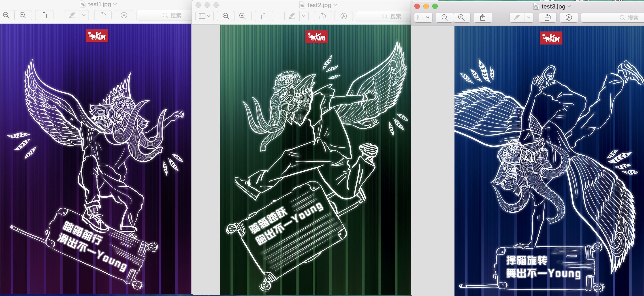The image size is (644, 296).
Task: Expand highlight options dropdown in test1.jpg window
Action: click(x=84, y=15)
